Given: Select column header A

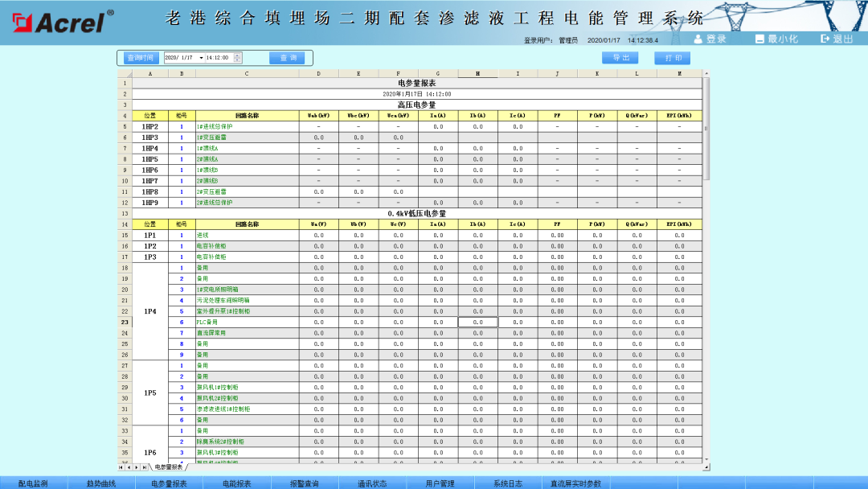Looking at the screenshot, I should 150,74.
